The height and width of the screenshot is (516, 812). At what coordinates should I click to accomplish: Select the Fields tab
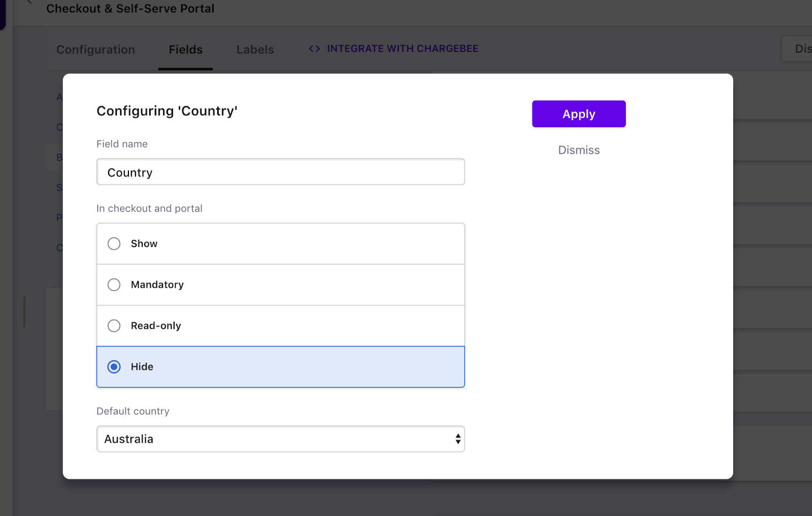(185, 50)
